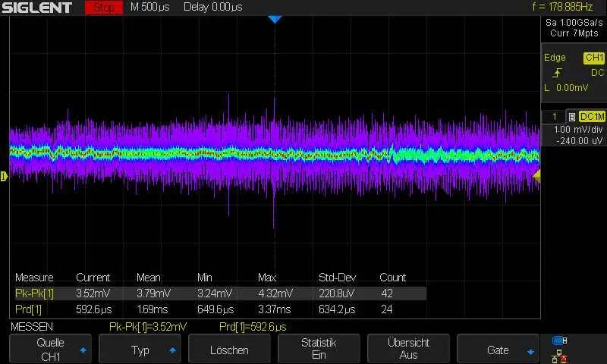Click the channel 1 ground level marker
This screenshot has width=607, height=364.
tap(4, 177)
